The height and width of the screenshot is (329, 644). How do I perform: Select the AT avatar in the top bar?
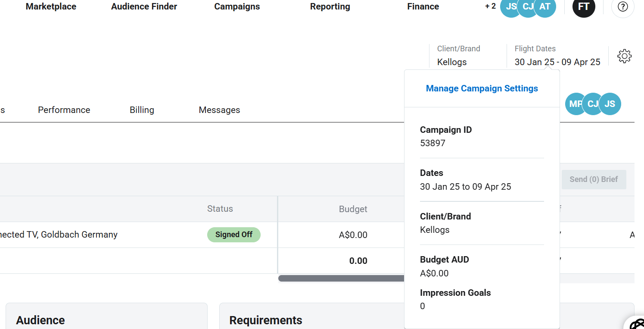coord(546,7)
